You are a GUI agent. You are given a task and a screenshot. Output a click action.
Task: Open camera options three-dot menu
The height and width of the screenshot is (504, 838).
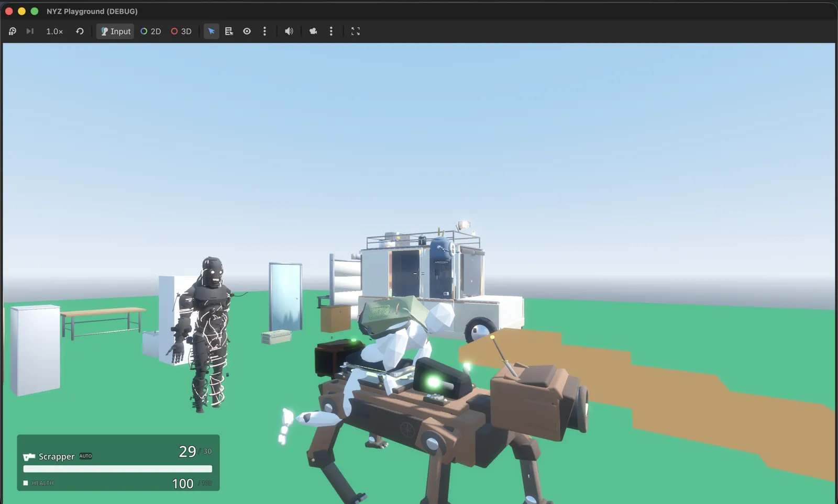331,31
